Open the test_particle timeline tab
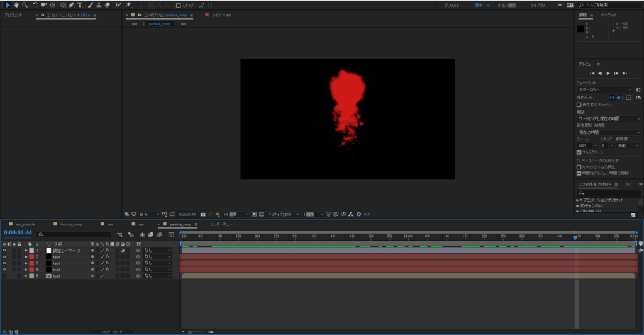Screen dimensions: 644x335 coord(25,224)
